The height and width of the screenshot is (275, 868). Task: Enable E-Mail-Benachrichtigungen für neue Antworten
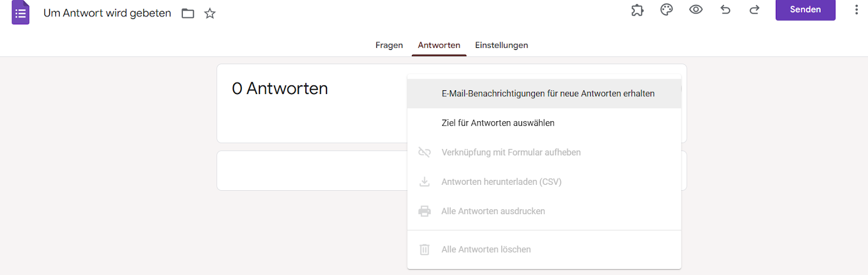548,93
